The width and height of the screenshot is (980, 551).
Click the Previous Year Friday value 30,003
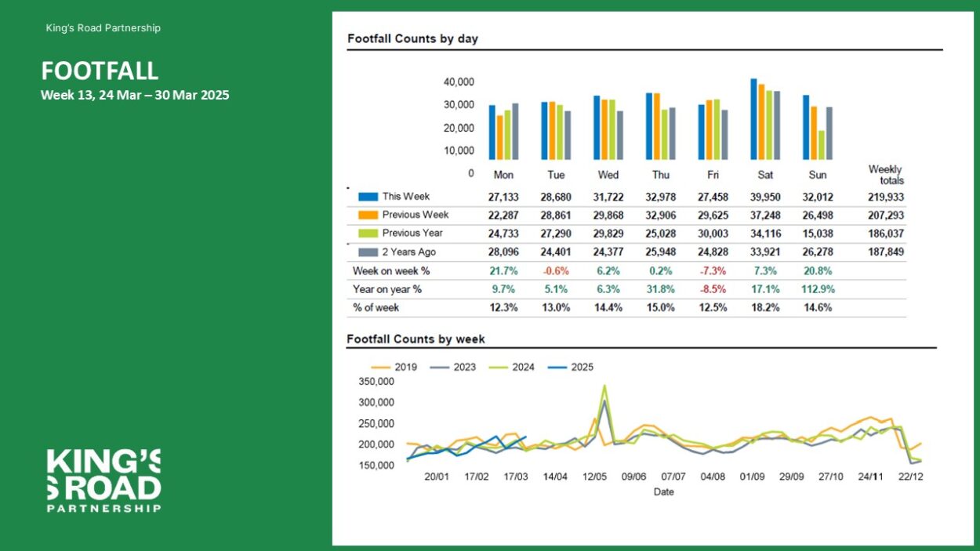pos(713,234)
